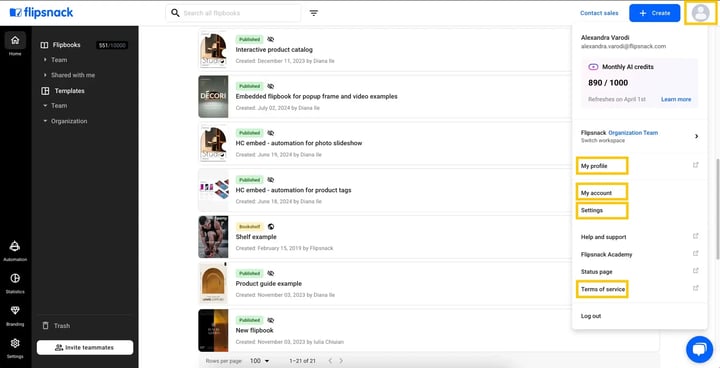Click external link icon beside Terms of service
Image resolution: width=720 pixels, height=368 pixels.
coord(695,288)
